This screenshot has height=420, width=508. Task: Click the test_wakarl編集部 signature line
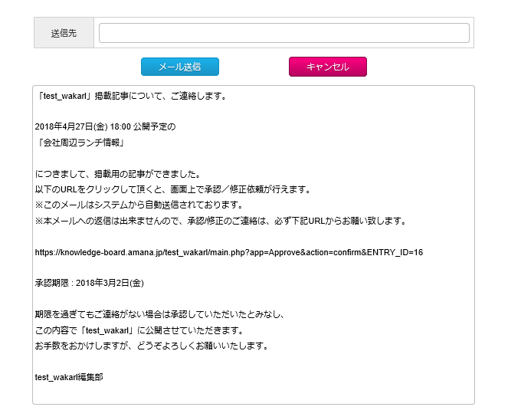[69, 377]
